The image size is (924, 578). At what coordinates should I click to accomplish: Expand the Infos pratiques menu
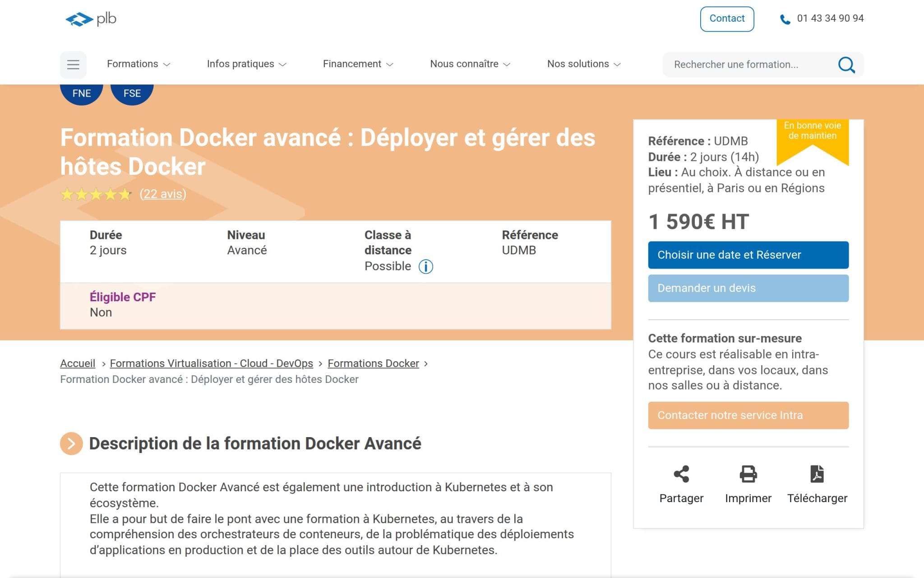pyautogui.click(x=246, y=64)
